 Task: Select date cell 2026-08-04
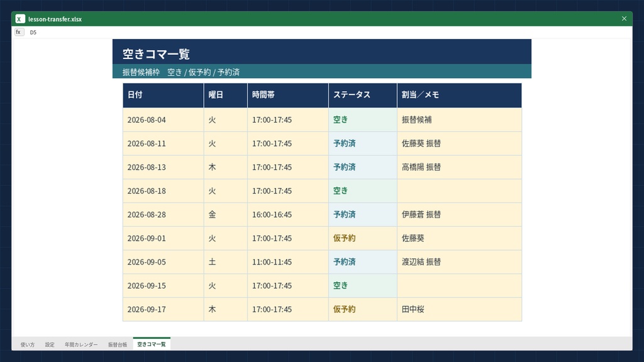click(163, 120)
